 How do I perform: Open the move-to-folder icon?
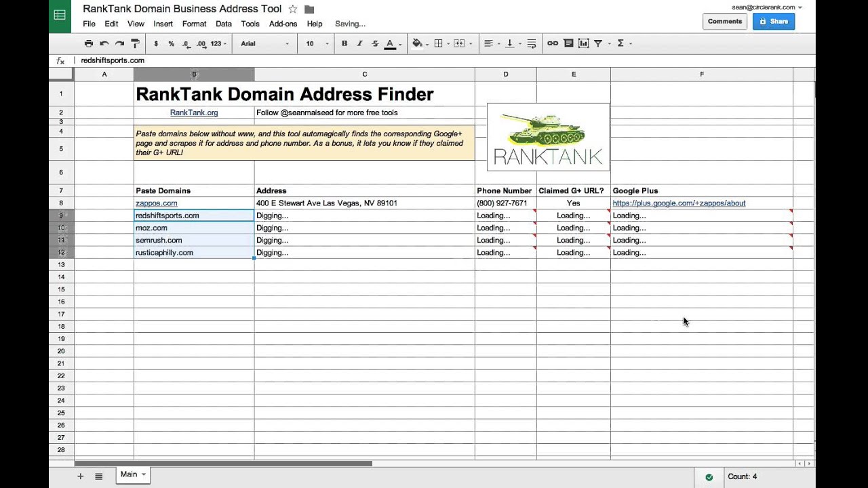pos(309,9)
